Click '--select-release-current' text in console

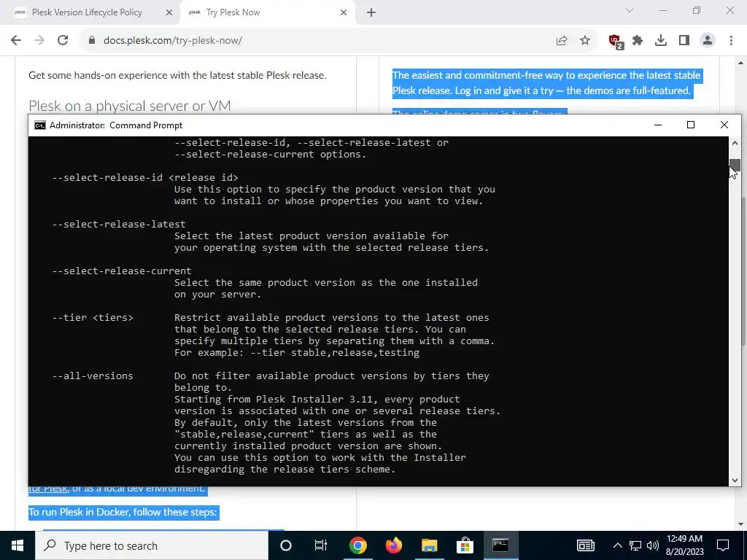pos(122,271)
